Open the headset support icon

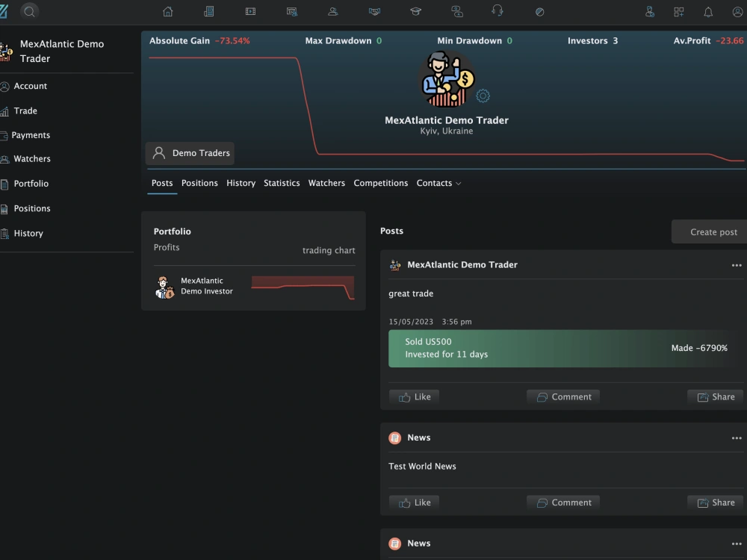[x=498, y=11]
